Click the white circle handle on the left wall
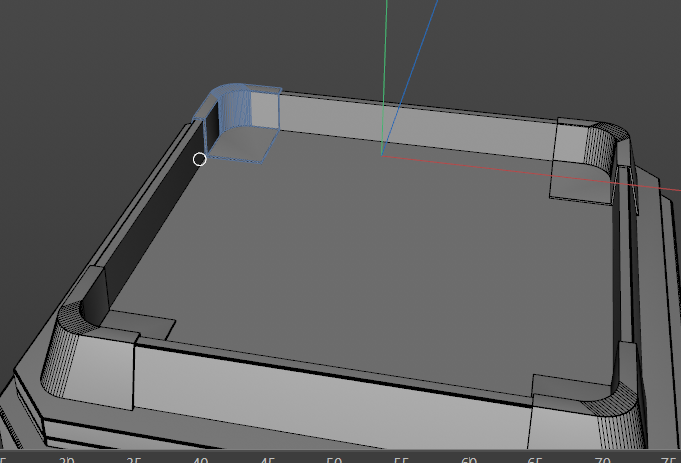The image size is (681, 463). (x=199, y=159)
